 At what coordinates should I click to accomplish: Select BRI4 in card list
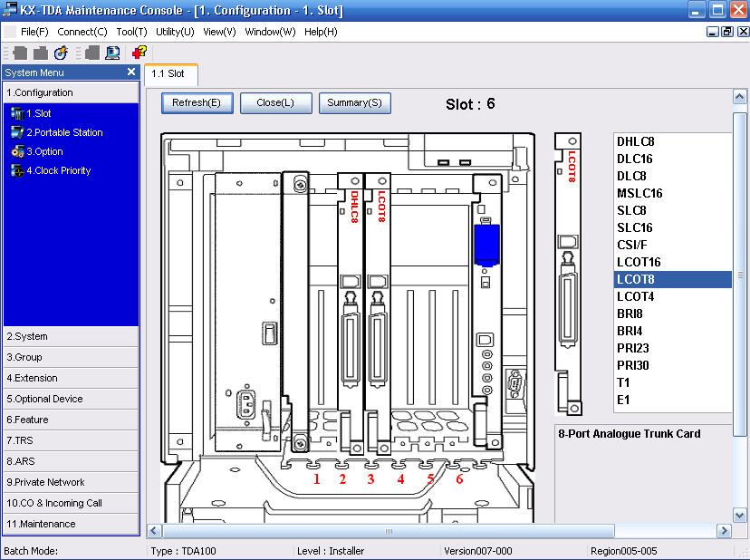tap(672, 332)
